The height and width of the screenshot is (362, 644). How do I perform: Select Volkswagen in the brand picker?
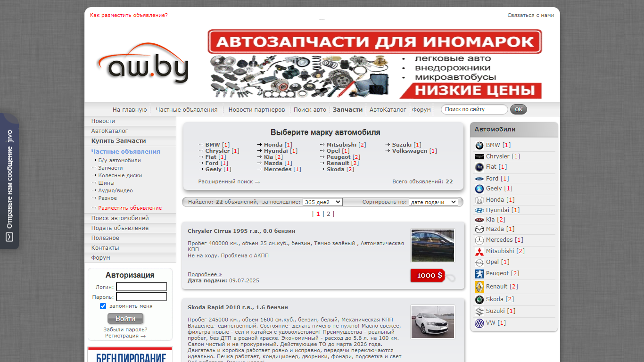point(410,151)
